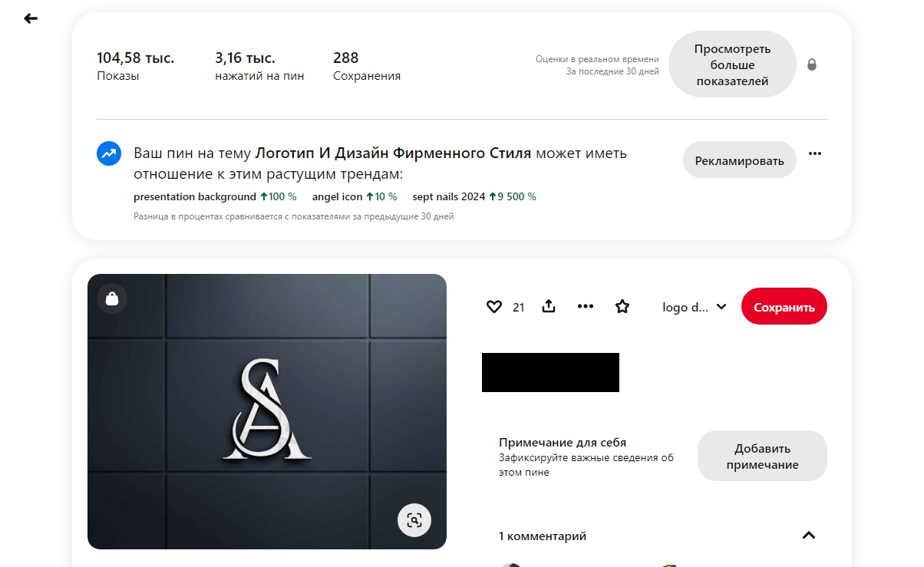The image size is (924, 567).
Task: Click "Просмотреть больше показателей" button
Action: (732, 64)
